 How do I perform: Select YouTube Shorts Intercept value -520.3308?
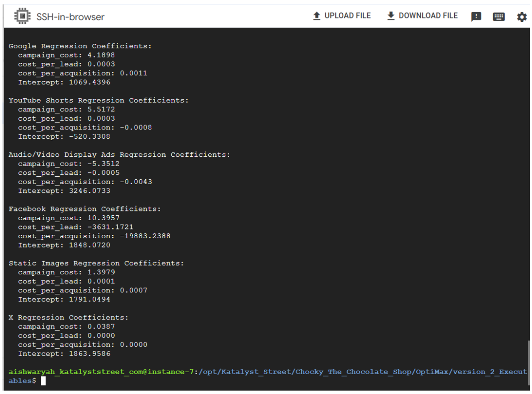(x=90, y=137)
